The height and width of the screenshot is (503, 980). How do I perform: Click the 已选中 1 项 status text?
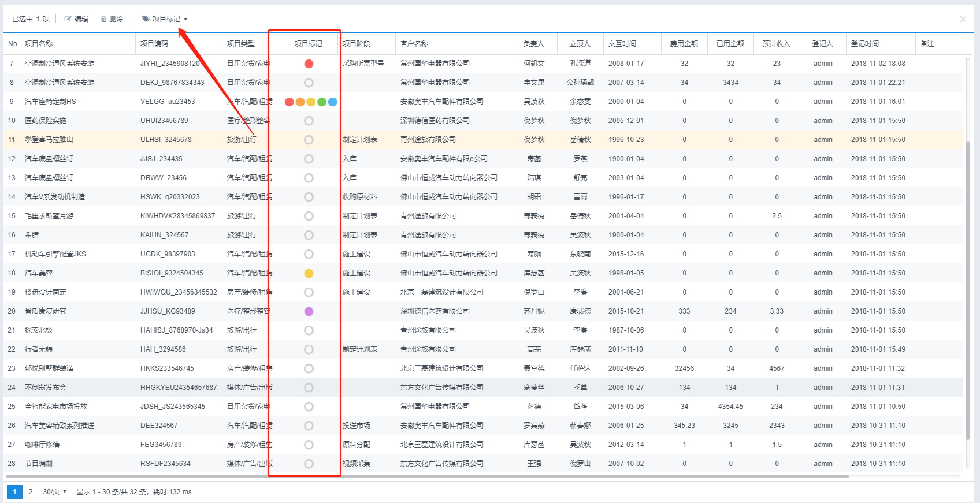pyautogui.click(x=31, y=19)
